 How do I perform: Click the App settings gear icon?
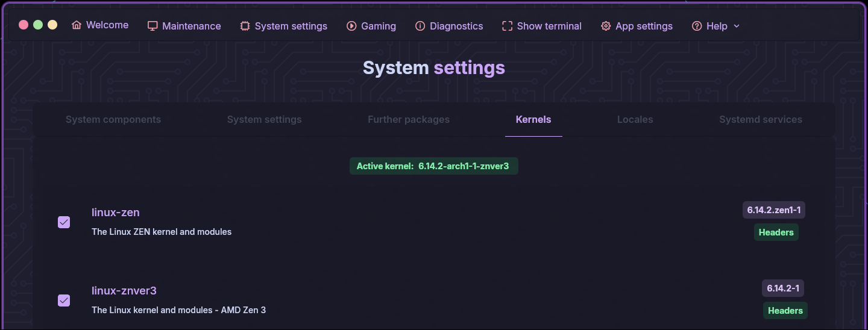(606, 26)
